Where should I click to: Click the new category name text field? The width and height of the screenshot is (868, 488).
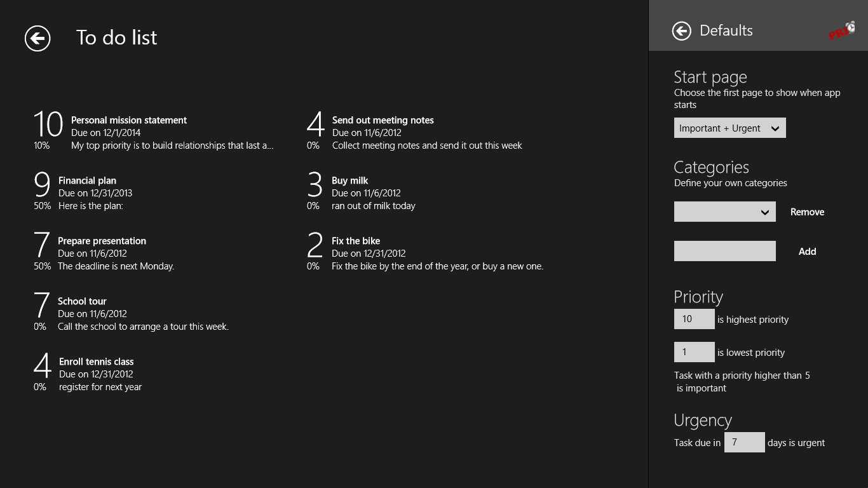(x=724, y=251)
